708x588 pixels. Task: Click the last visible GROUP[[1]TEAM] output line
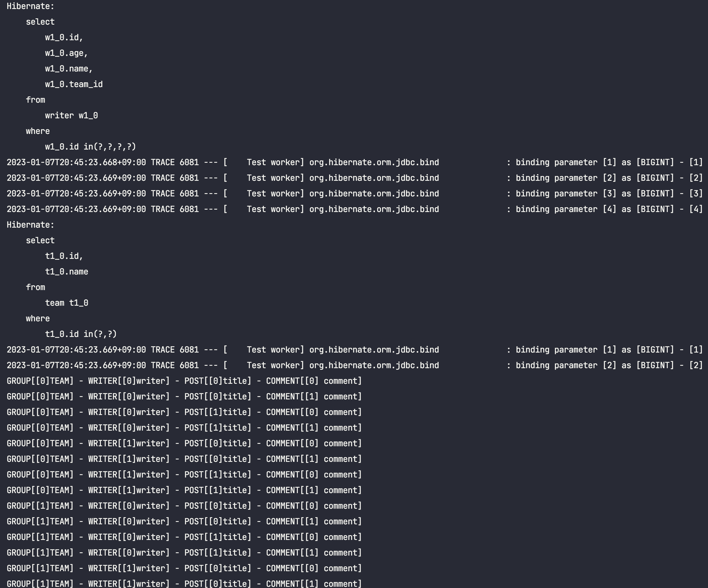pyautogui.click(x=184, y=583)
